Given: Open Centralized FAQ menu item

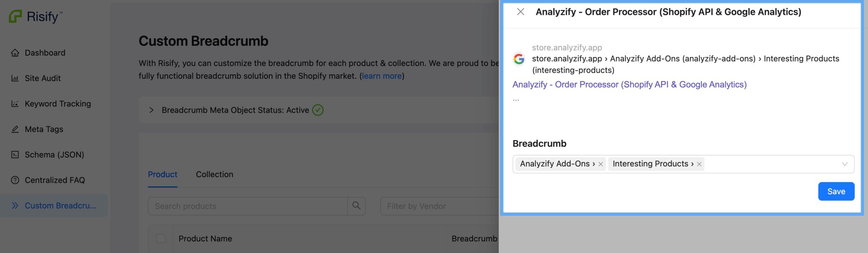Looking at the screenshot, I should (x=54, y=180).
